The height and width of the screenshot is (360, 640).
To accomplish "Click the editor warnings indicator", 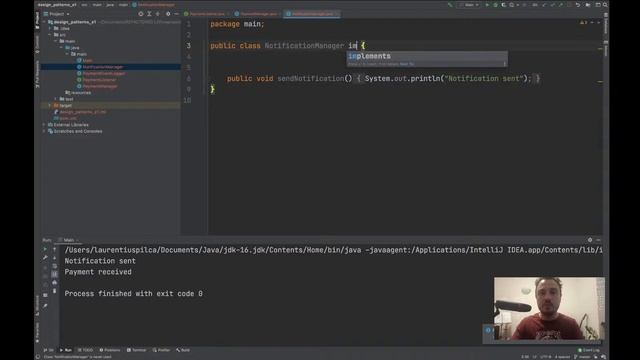I will [x=584, y=22].
